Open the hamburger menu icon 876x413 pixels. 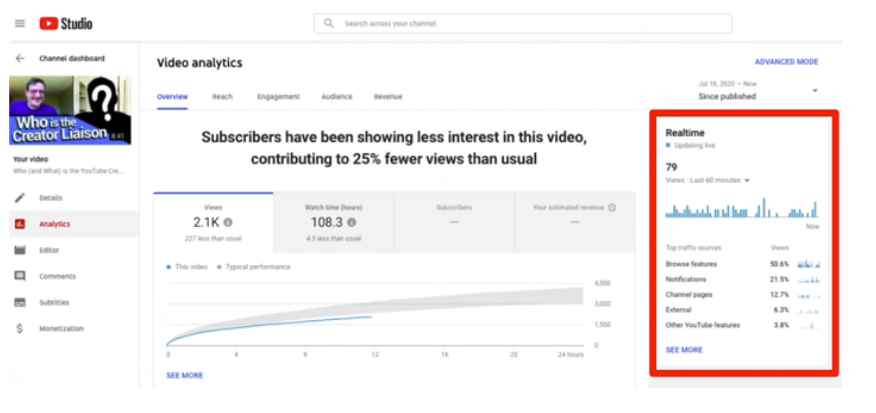coord(20,22)
